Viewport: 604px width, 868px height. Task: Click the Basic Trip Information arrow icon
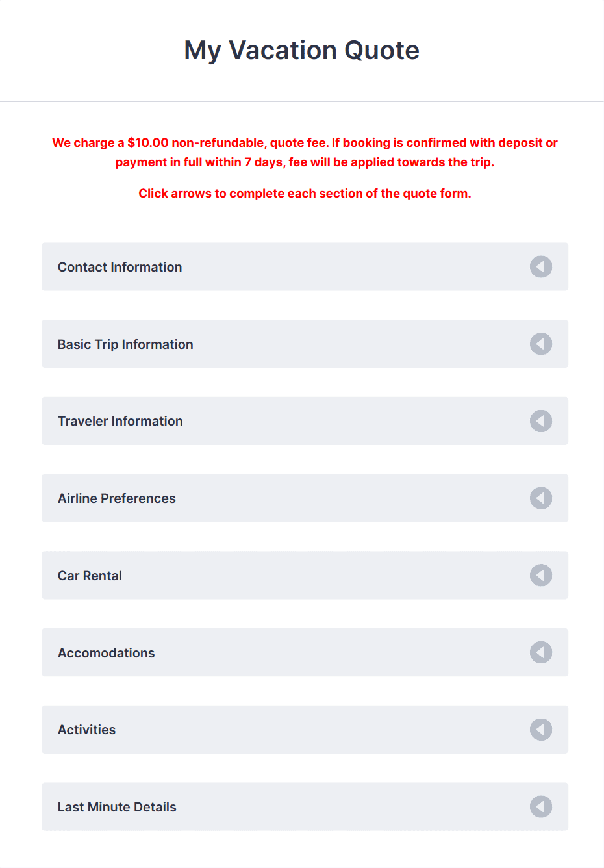[541, 344]
